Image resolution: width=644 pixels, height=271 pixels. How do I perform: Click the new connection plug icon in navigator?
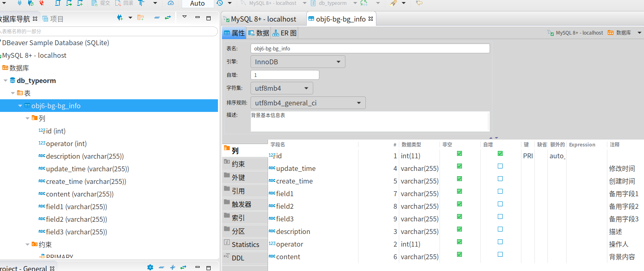pyautogui.click(x=120, y=17)
